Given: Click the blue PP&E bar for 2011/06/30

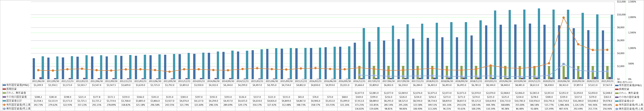Looking at the screenshot, I should tap(34, 69).
